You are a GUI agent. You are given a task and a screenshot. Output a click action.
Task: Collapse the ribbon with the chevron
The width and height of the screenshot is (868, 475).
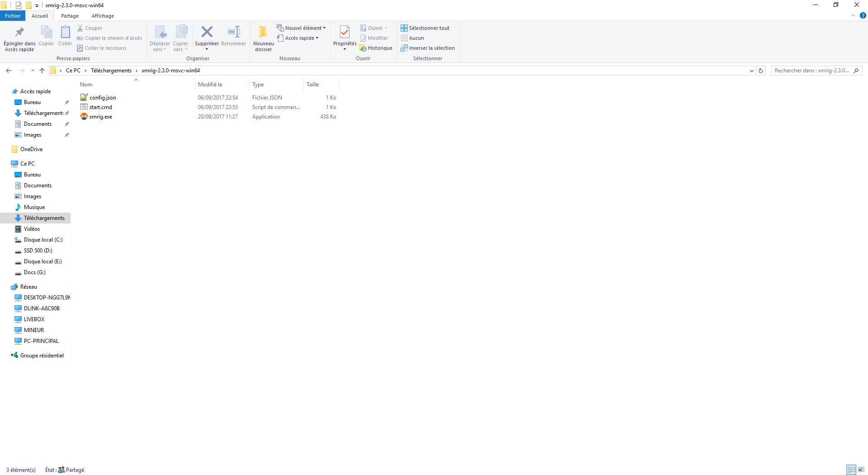pos(853,15)
